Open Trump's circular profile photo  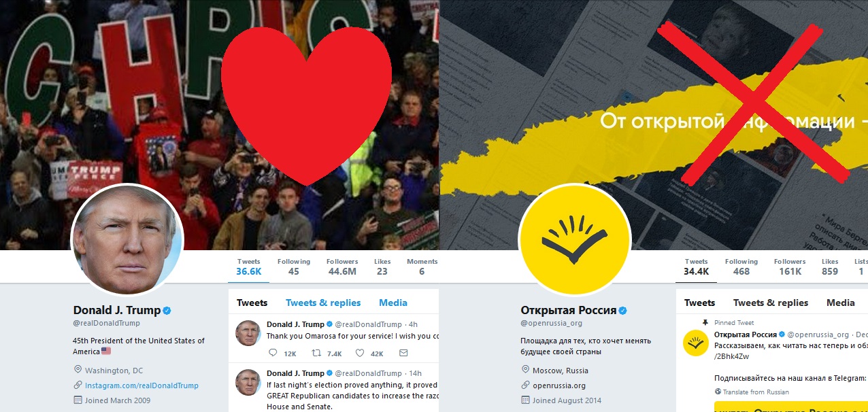coord(127,239)
